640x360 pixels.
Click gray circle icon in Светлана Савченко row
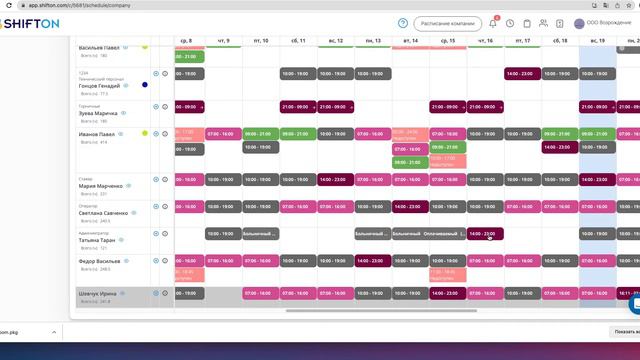pos(165,206)
